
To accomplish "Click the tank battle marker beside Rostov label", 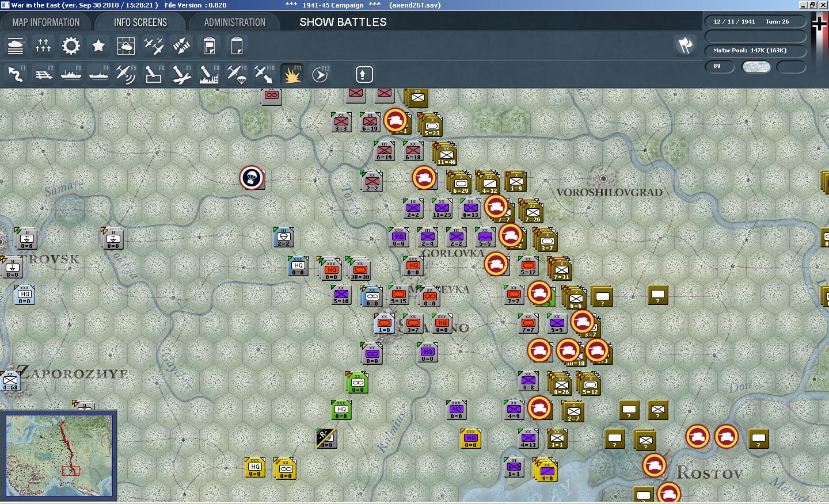I will coord(655,465).
